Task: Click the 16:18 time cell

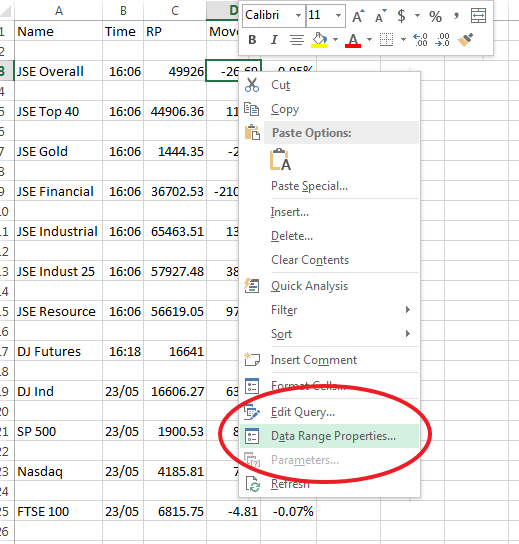Action: coord(123,351)
